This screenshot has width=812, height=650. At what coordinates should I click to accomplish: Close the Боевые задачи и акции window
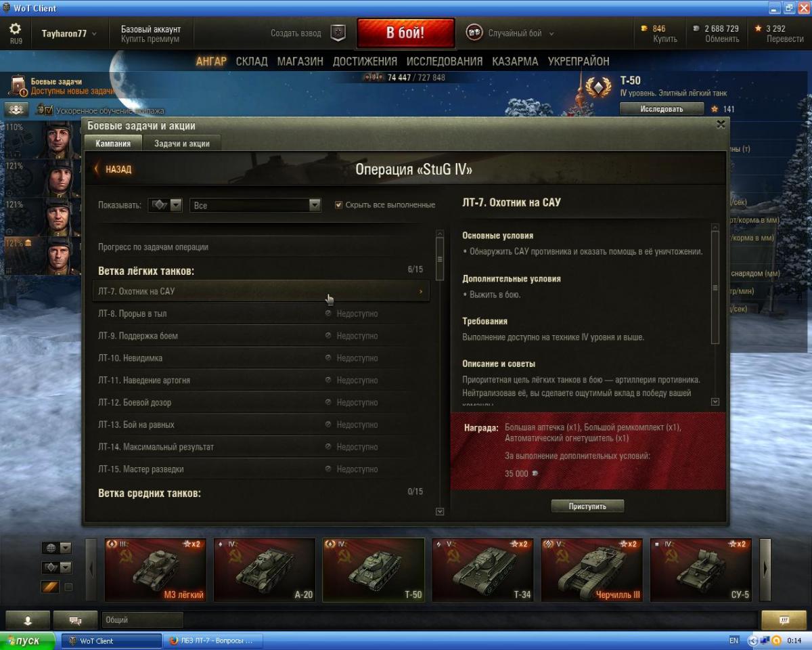pos(721,125)
